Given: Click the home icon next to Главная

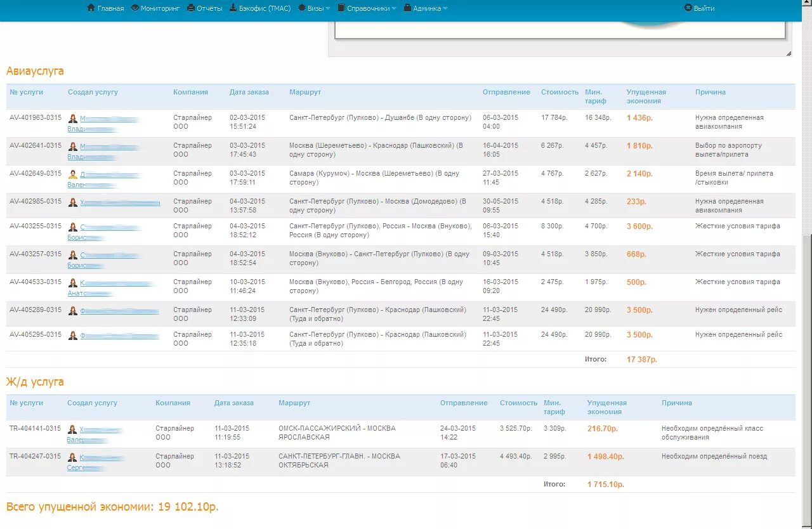Looking at the screenshot, I should tap(91, 8).
